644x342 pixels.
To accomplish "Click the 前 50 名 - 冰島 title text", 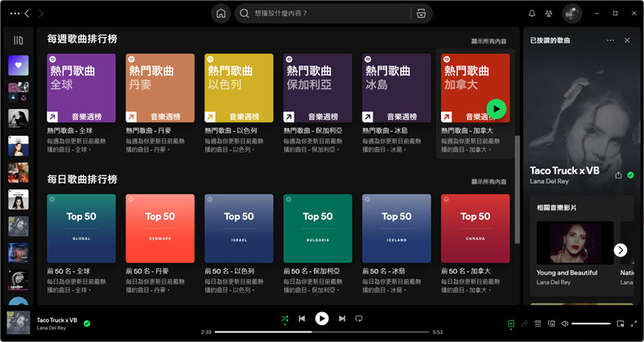I will [384, 271].
